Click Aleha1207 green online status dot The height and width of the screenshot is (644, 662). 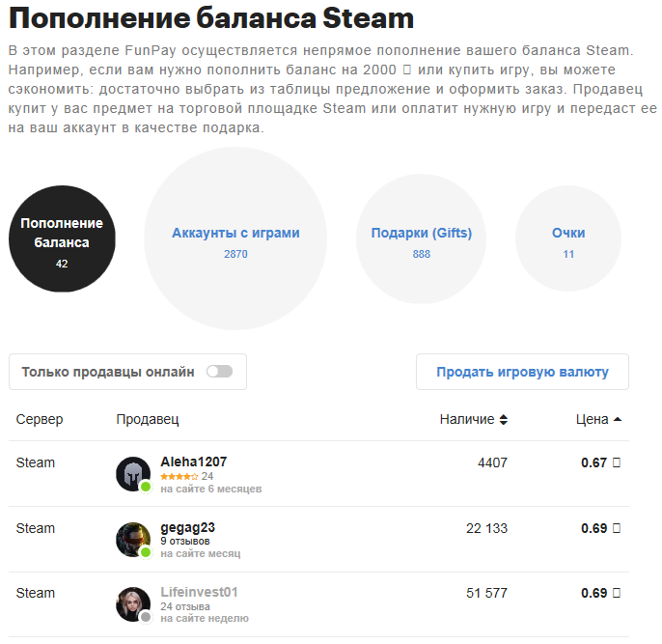(146, 487)
